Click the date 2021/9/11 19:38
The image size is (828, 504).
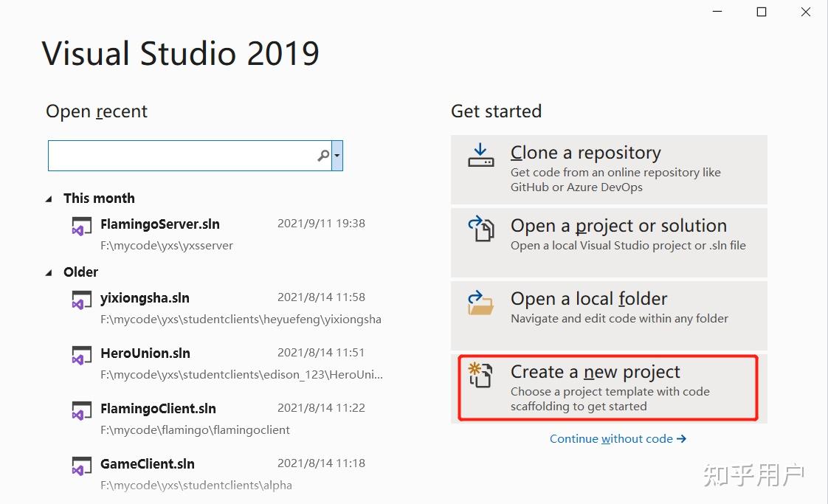tap(321, 224)
